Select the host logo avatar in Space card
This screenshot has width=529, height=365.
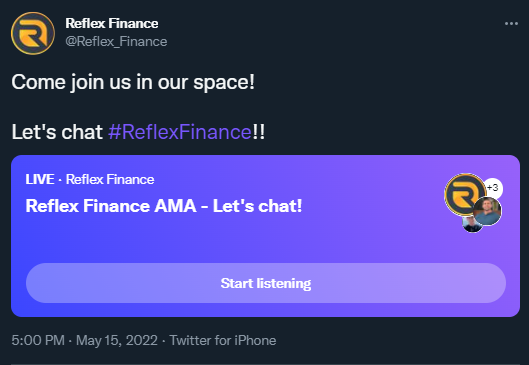click(x=464, y=194)
